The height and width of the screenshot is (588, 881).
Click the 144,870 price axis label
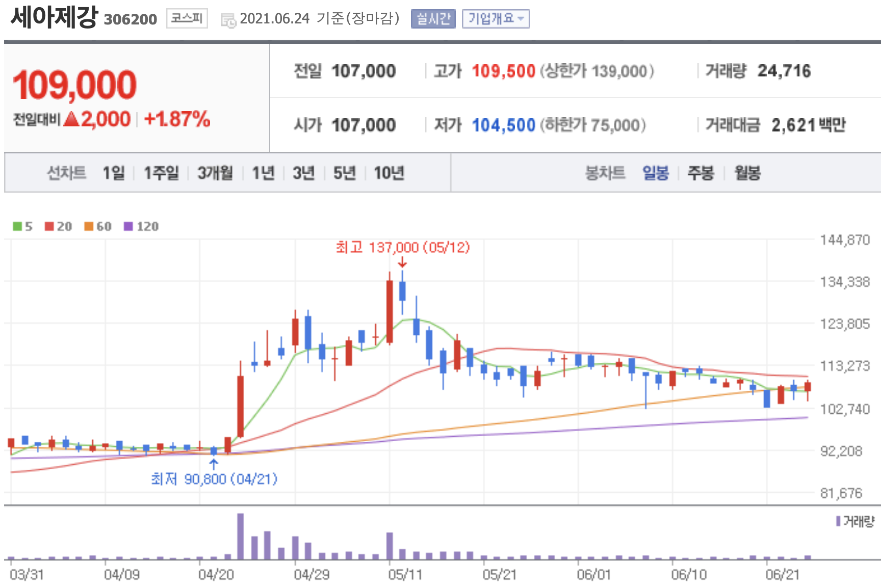(x=845, y=239)
